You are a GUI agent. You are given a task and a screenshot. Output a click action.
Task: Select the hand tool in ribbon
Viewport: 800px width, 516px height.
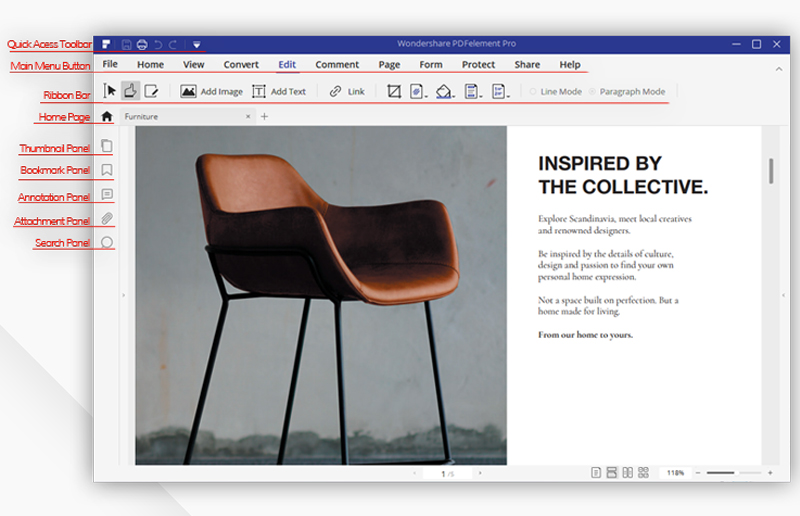[x=131, y=91]
